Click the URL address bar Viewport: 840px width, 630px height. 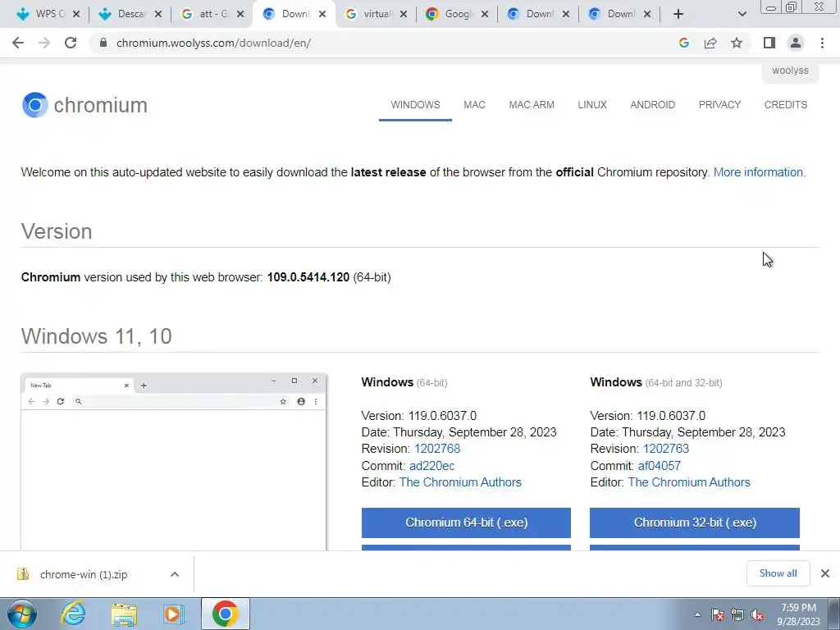[x=386, y=43]
